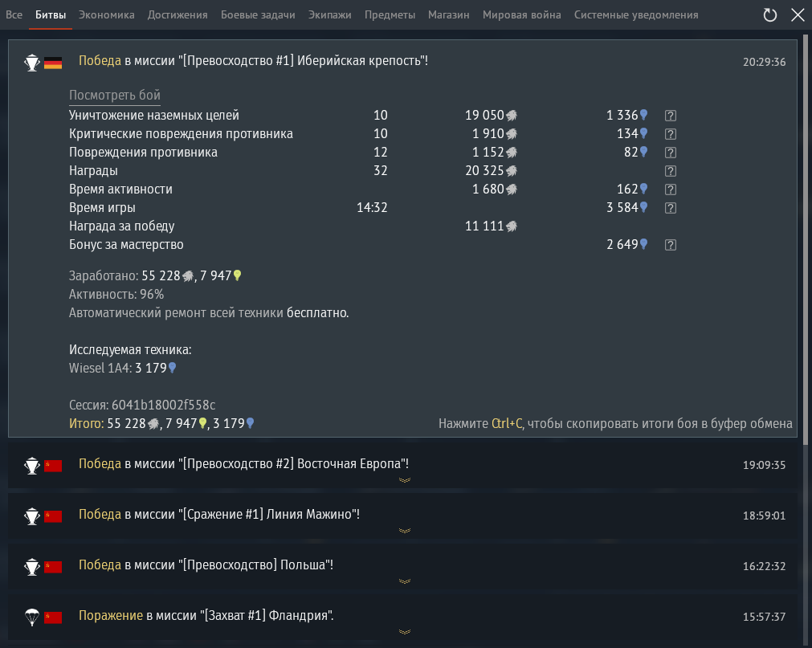Collapse the Иберийская крепость victory header
812x648 pixels.
(x=253, y=60)
